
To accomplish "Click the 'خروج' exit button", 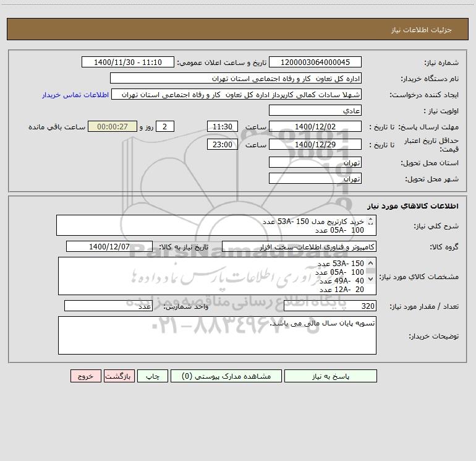I will (85, 376).
